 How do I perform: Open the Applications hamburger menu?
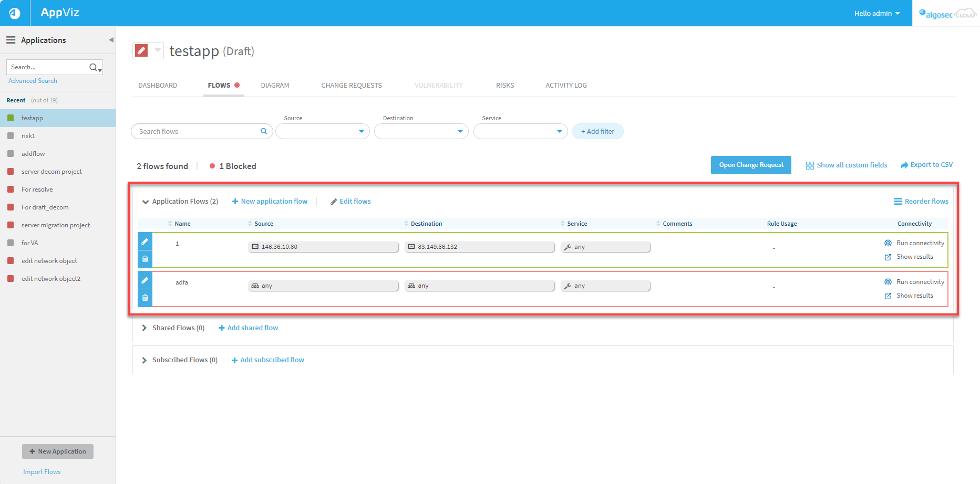11,40
